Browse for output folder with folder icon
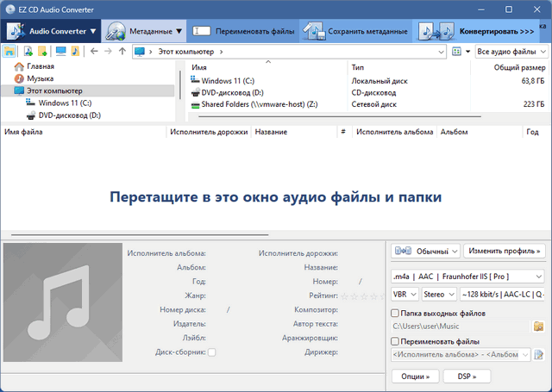This screenshot has width=552, height=392. tap(538, 327)
